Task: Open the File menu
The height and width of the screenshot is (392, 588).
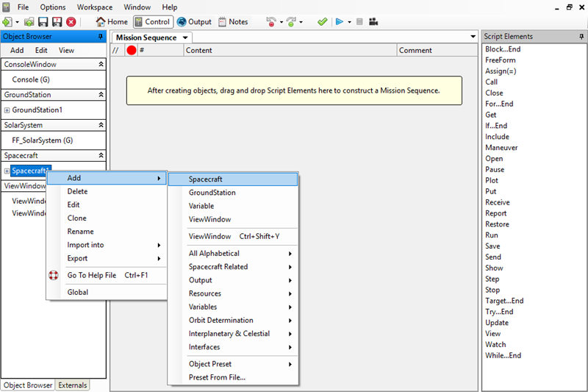Action: (23, 7)
